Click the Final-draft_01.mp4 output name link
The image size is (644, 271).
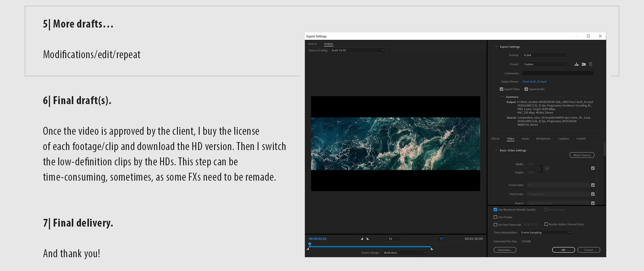tap(534, 81)
